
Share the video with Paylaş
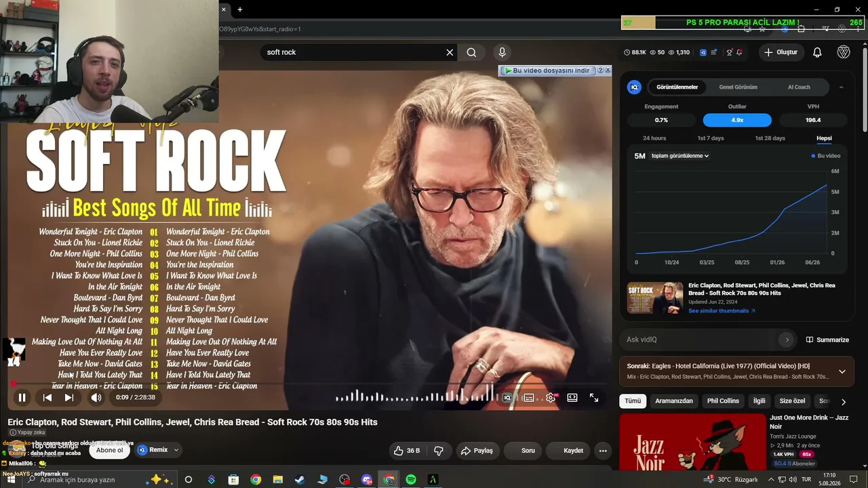point(477,451)
